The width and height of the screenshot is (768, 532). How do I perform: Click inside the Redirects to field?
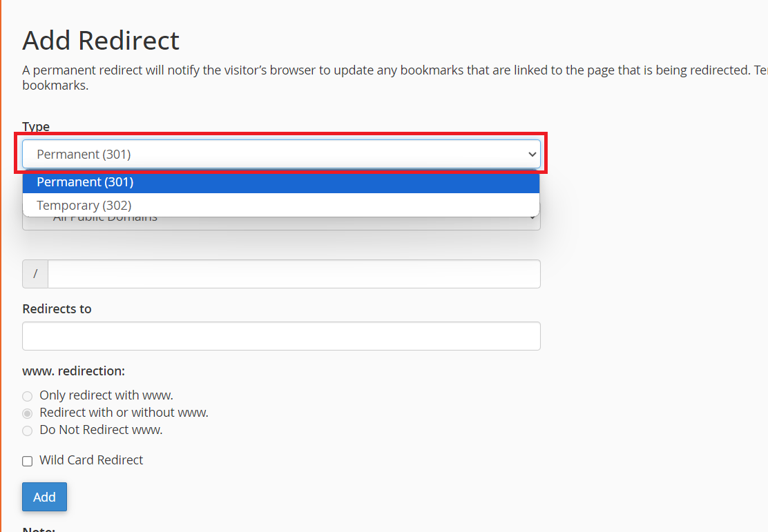[x=281, y=336]
